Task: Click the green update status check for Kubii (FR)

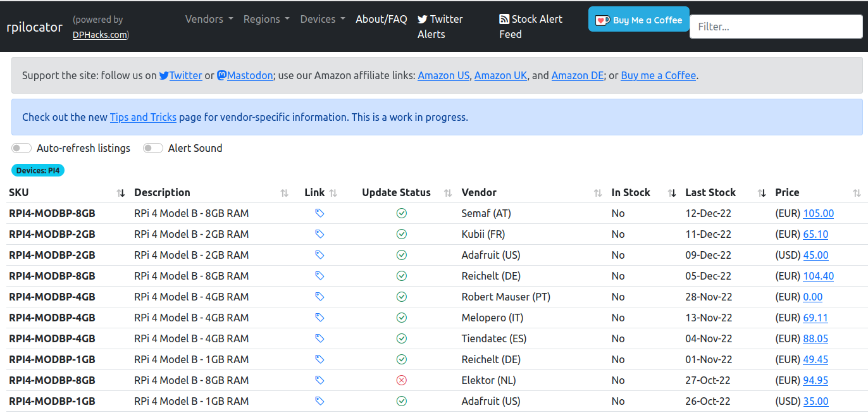Action: click(401, 234)
